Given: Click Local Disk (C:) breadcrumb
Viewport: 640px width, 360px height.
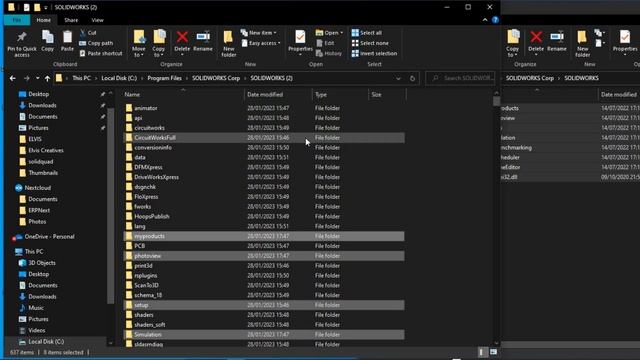Looking at the screenshot, I should pyautogui.click(x=119, y=78).
